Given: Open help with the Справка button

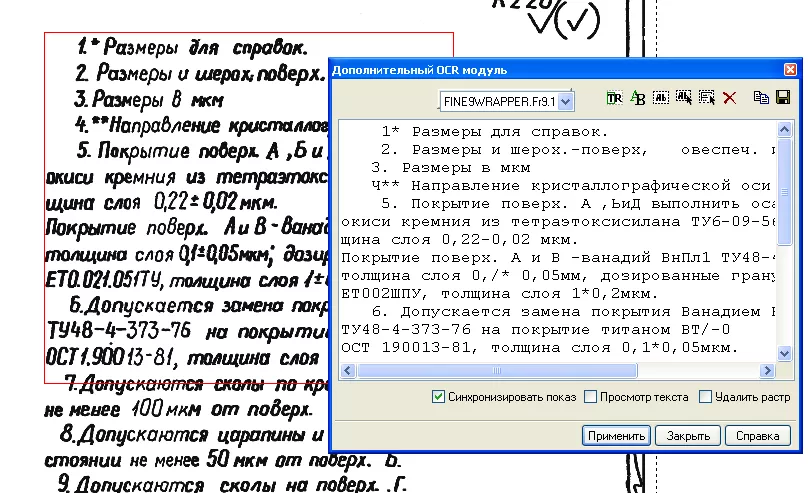Looking at the screenshot, I should coord(756,436).
